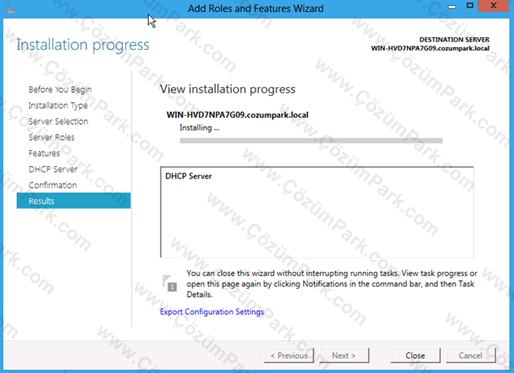This screenshot has height=373, width=514.
Task: Click the notification flag icon
Action: pyautogui.click(x=170, y=283)
